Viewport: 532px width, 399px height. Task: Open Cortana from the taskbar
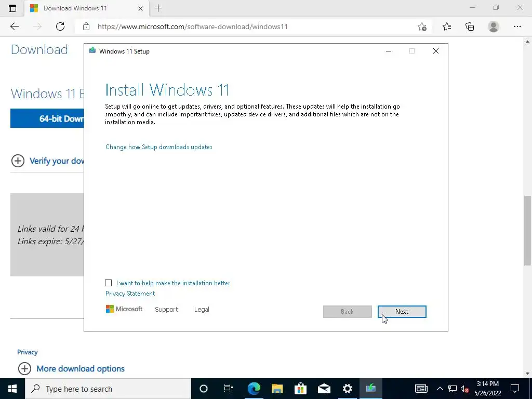tap(203, 389)
